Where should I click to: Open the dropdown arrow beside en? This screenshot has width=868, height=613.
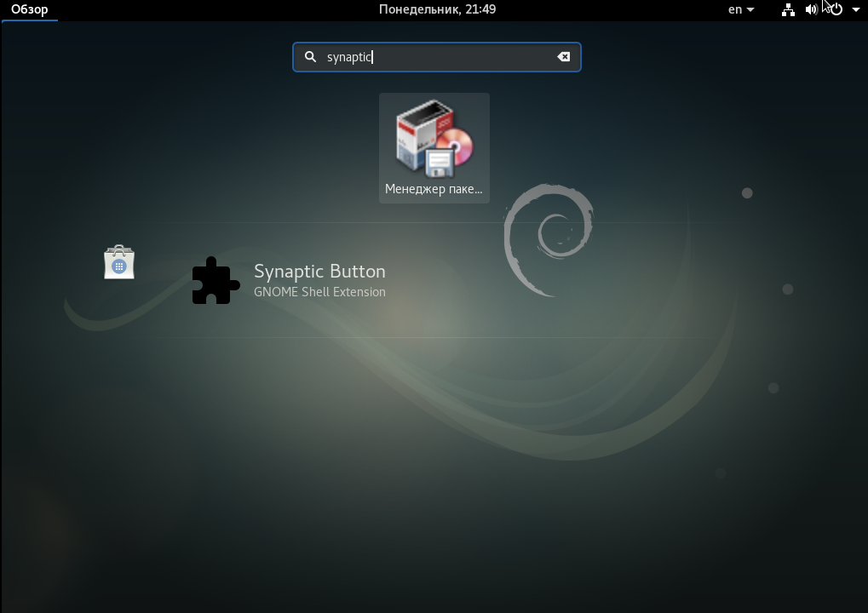tap(750, 10)
